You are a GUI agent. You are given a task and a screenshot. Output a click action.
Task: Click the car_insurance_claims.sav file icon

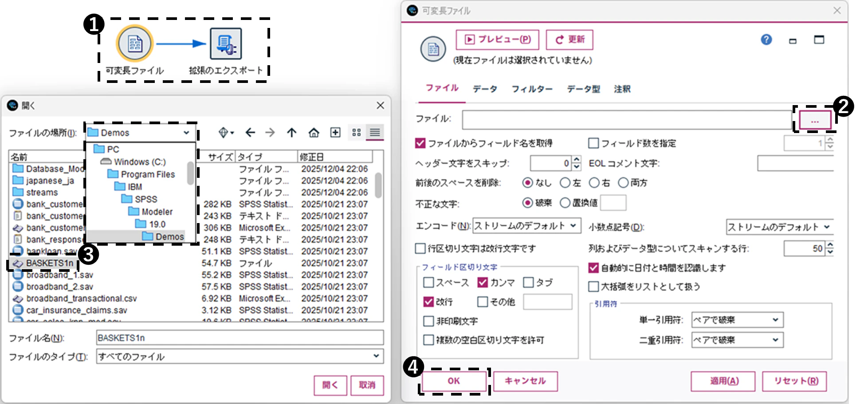tap(18, 310)
